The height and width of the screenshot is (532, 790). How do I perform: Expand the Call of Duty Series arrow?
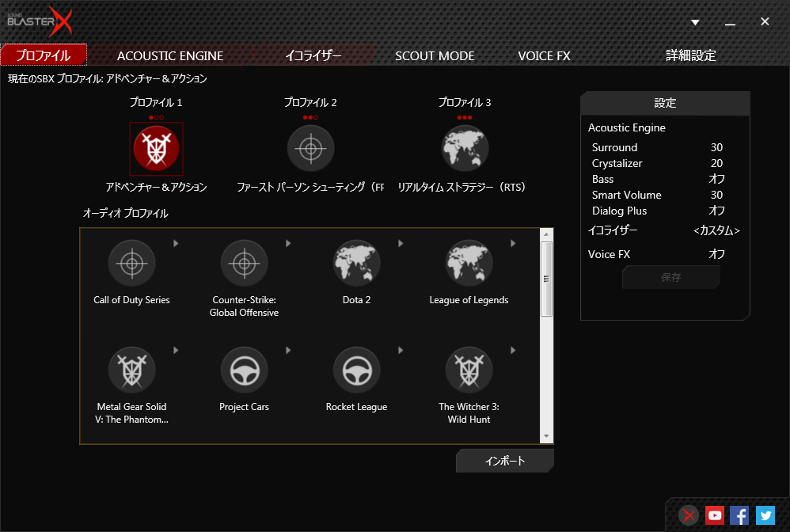[x=176, y=243]
